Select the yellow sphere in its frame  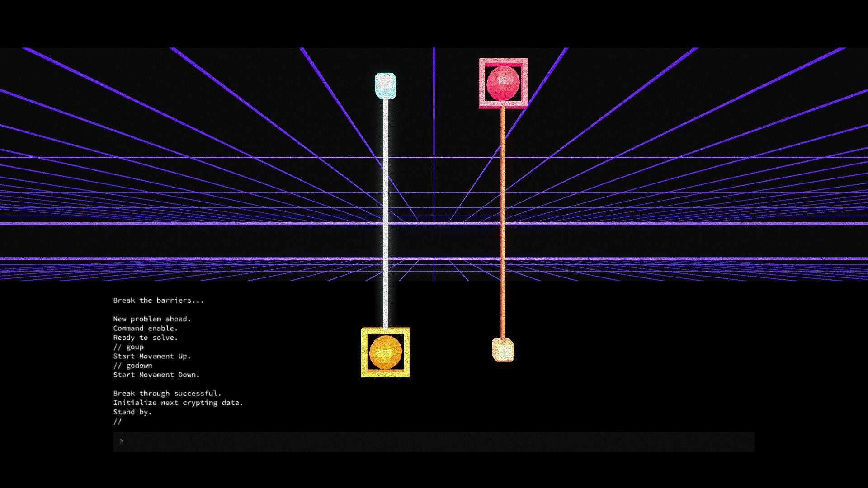click(x=386, y=352)
